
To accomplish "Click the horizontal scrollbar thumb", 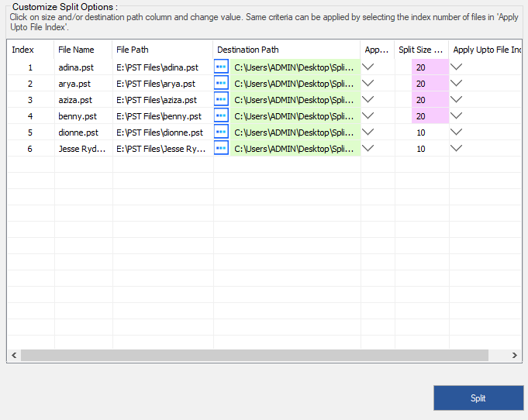I will (254, 355).
